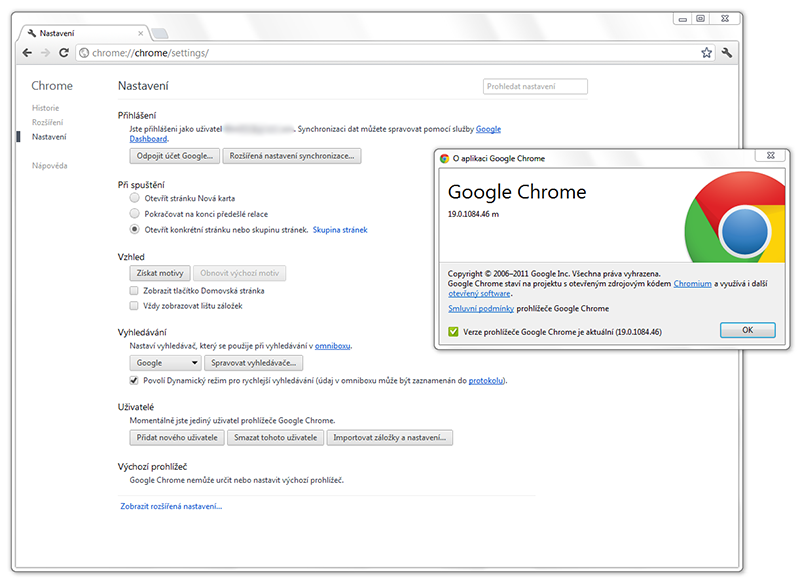Show advanced settings via Zobrazit rozšířená nastavení
The image size is (800, 585).
pos(171,506)
